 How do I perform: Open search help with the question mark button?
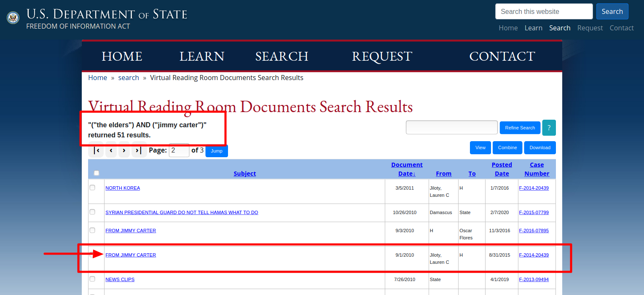pyautogui.click(x=549, y=128)
